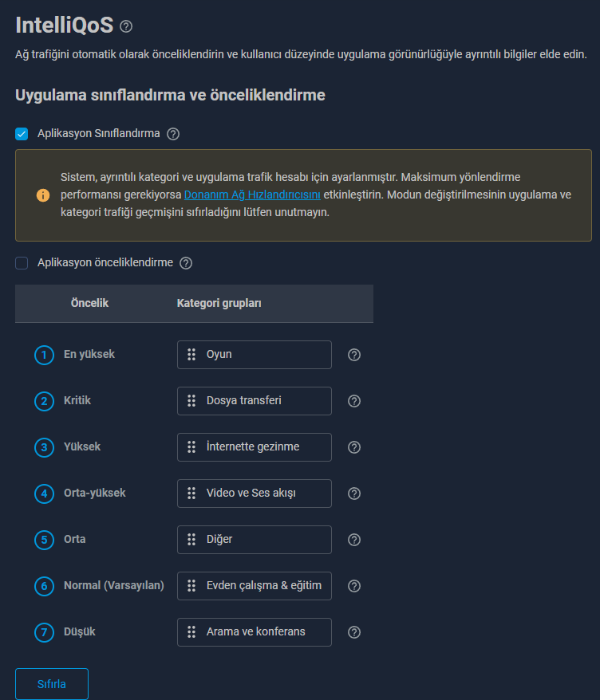600x700 pixels.
Task: Show help for the Diğer category
Action: 354,540
